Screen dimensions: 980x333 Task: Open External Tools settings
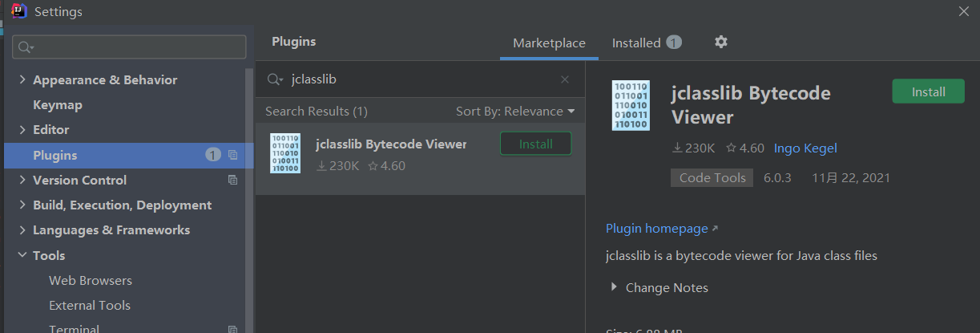pos(90,305)
